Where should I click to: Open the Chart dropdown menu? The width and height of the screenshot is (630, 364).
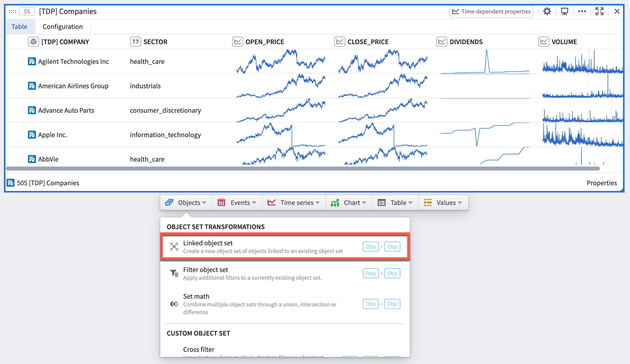point(349,202)
